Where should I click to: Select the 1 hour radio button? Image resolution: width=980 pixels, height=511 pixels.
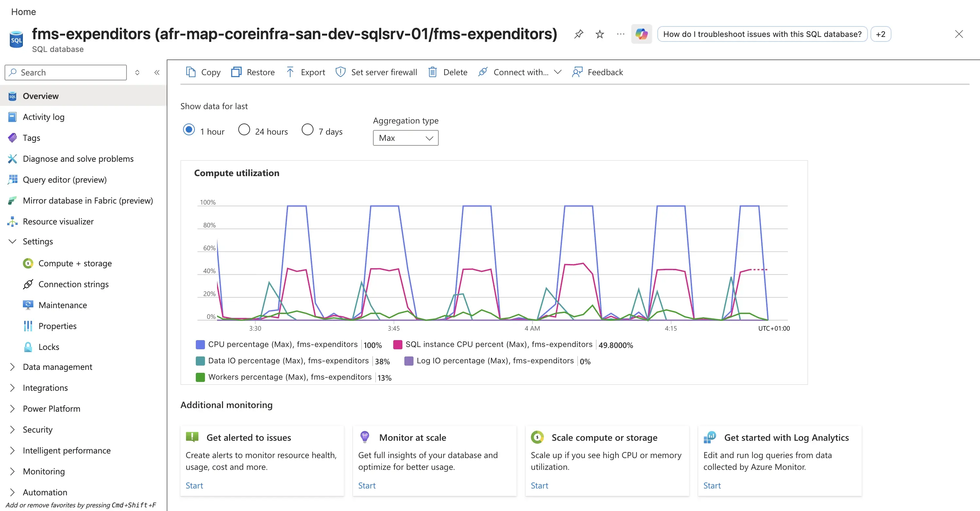189,130
